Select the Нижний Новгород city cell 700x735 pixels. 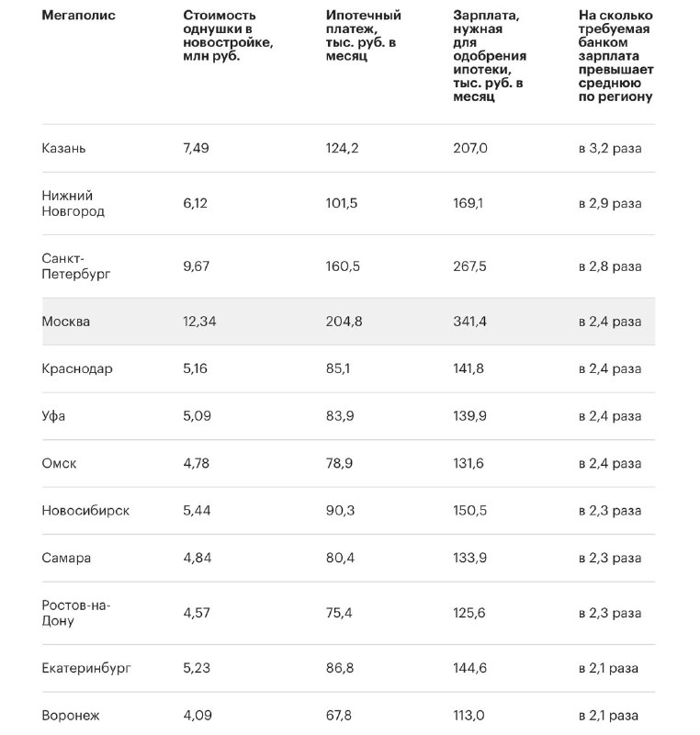tap(73, 203)
